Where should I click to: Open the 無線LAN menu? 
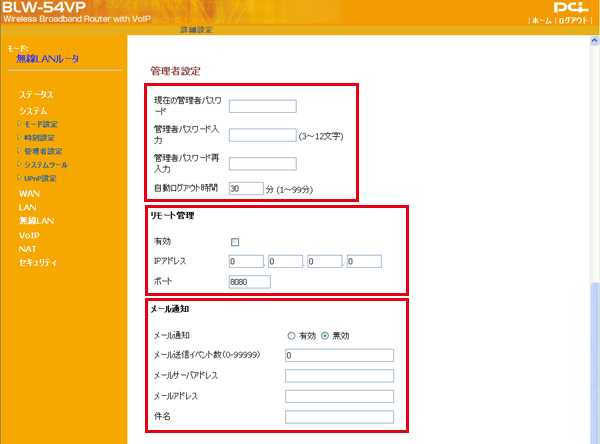pos(36,221)
